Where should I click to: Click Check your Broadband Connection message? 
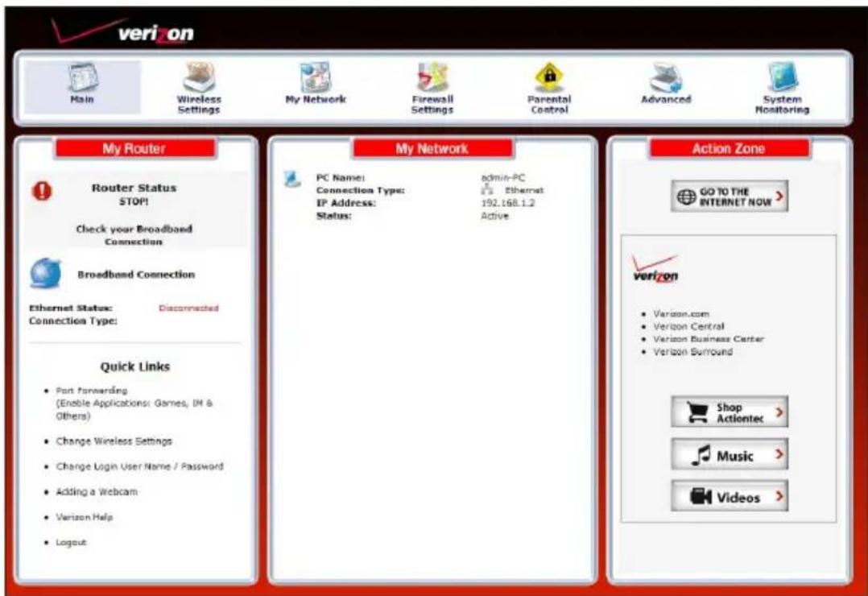[134, 235]
